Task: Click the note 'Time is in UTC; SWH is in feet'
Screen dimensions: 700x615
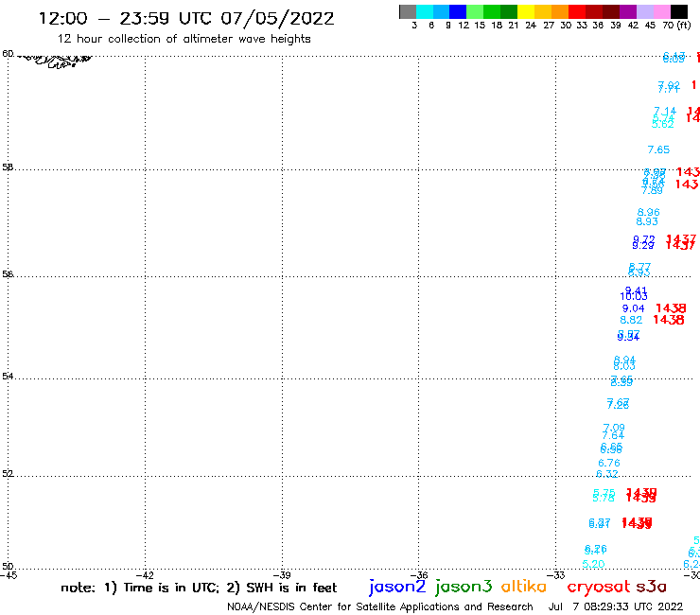Action: 199,588
